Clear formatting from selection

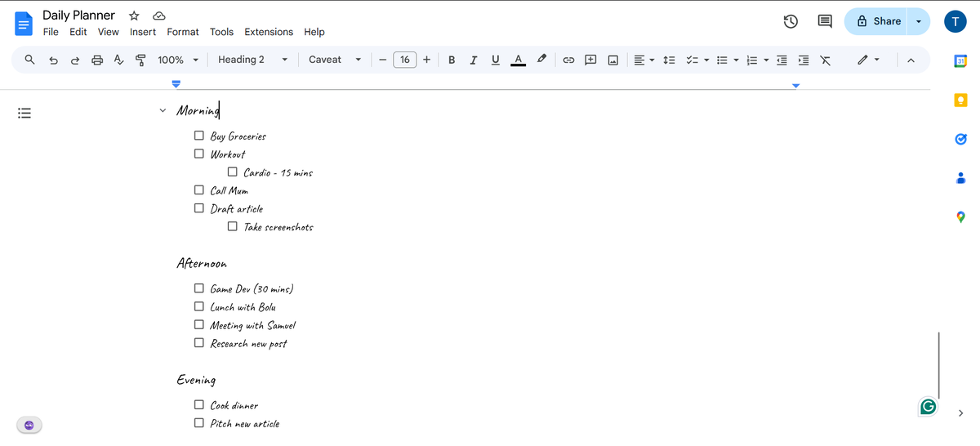click(x=826, y=60)
